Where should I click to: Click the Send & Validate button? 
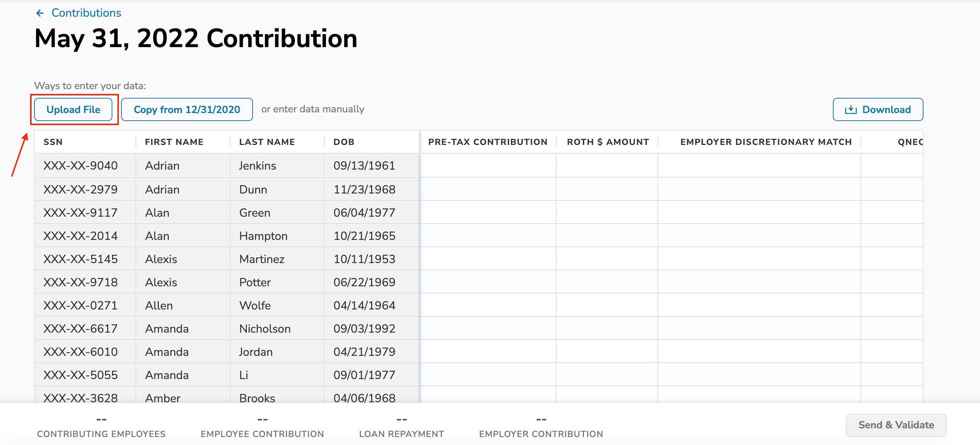pyautogui.click(x=896, y=425)
